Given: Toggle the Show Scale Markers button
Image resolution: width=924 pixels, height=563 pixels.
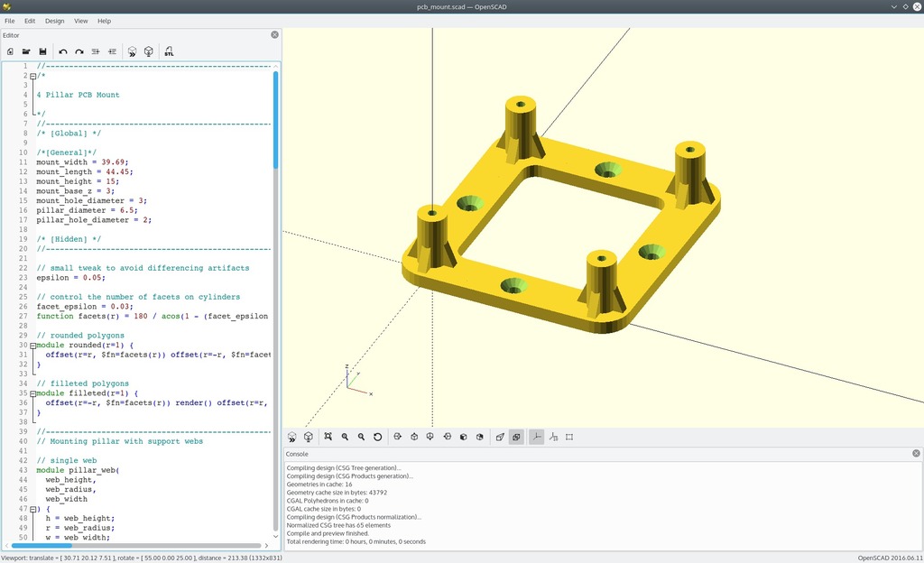Looking at the screenshot, I should click(553, 437).
